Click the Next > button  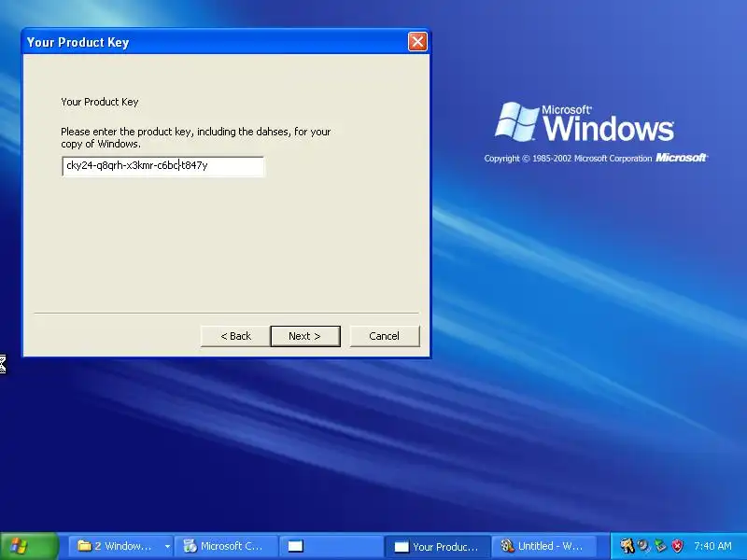[305, 336]
